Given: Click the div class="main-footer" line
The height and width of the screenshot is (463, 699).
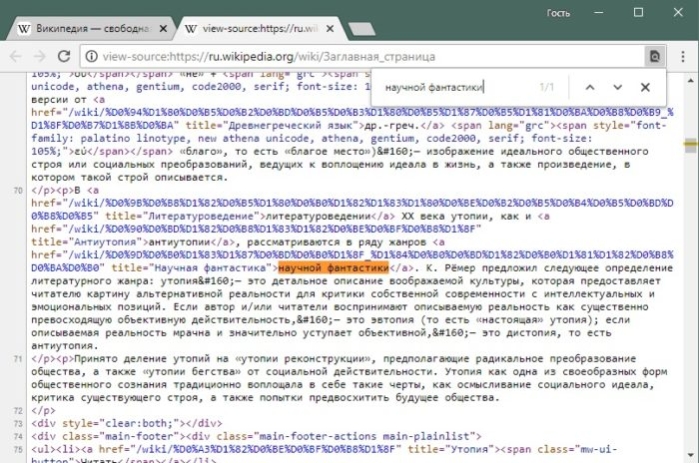Looking at the screenshot, I should 256,436.
